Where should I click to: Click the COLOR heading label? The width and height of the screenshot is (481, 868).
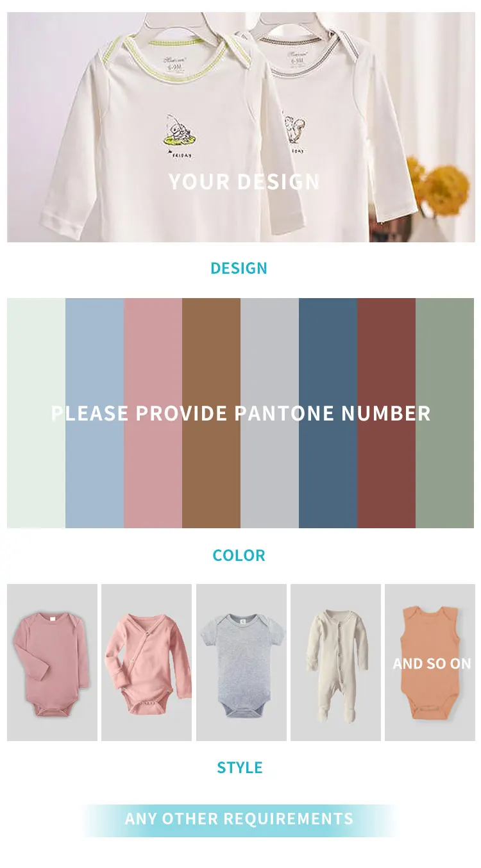click(x=239, y=555)
